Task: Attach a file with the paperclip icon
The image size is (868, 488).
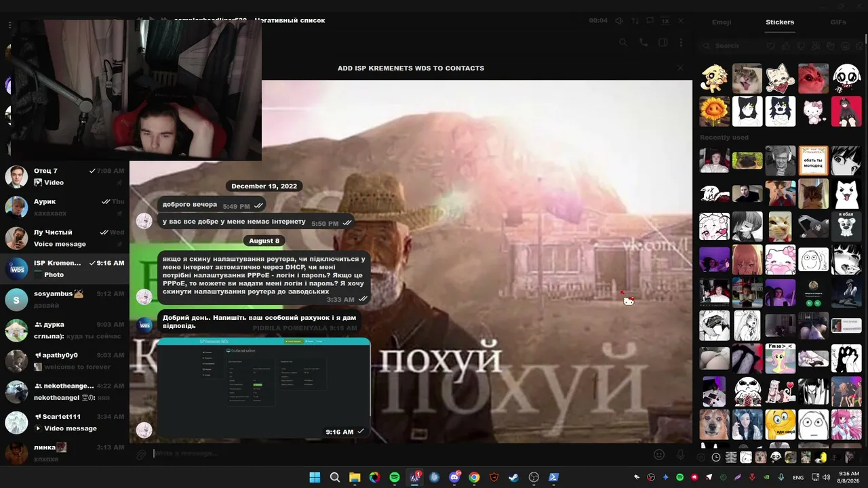Action: pyautogui.click(x=141, y=455)
